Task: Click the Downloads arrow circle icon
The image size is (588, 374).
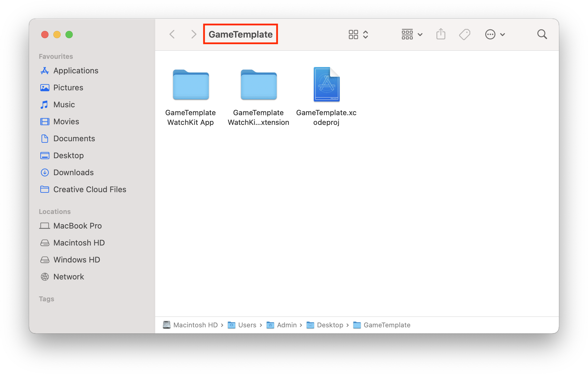Action: click(x=45, y=172)
